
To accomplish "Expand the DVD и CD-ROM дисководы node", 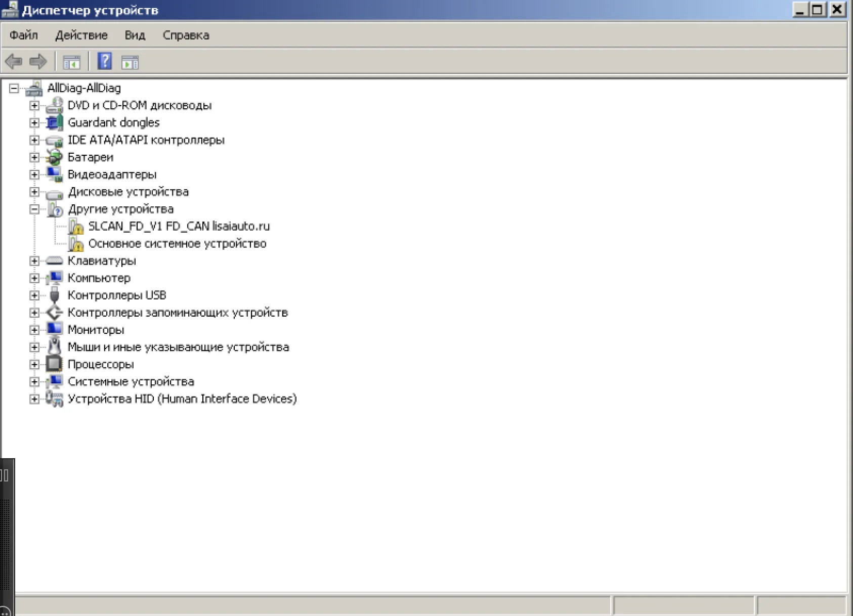I will pyautogui.click(x=34, y=106).
